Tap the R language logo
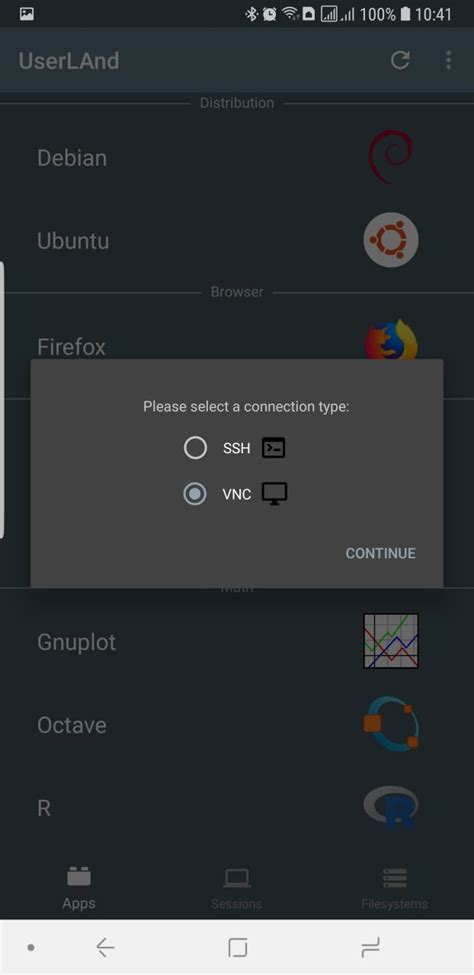This screenshot has height=975, width=474. pos(391,807)
